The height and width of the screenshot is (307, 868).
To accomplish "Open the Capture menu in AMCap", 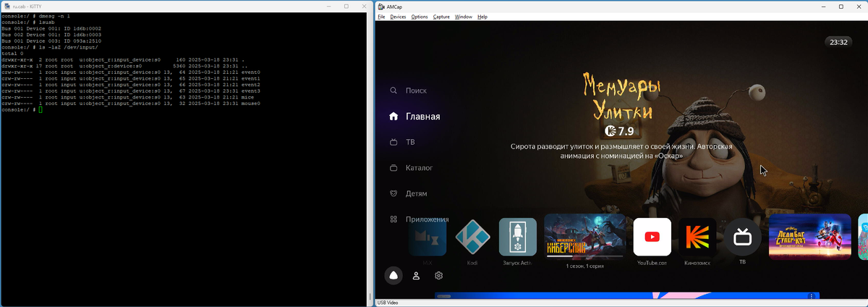I will [441, 17].
